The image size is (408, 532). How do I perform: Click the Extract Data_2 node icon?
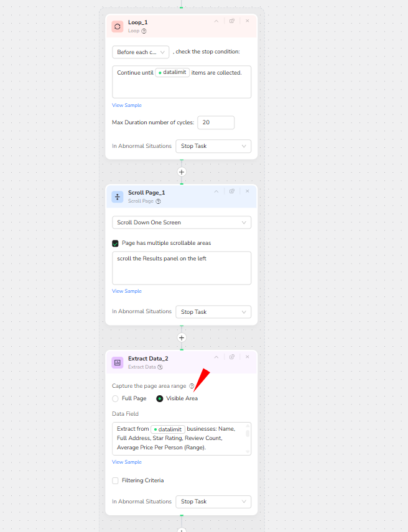coord(118,362)
